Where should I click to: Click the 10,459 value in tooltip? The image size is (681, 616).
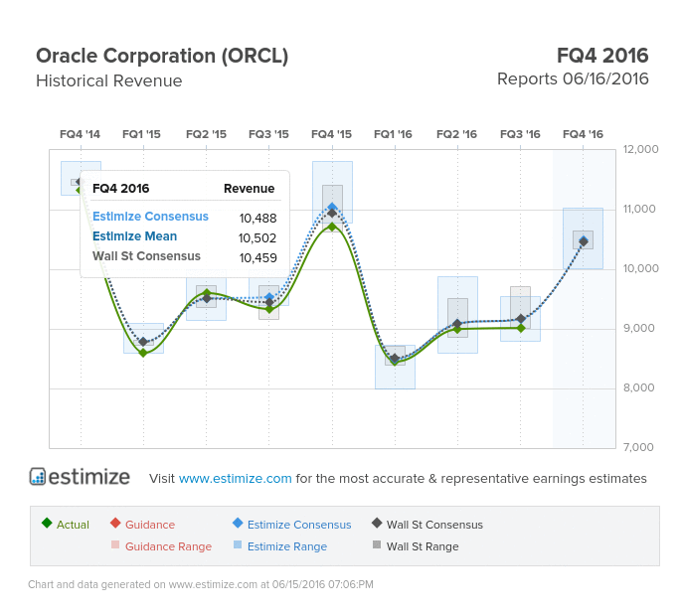(257, 258)
